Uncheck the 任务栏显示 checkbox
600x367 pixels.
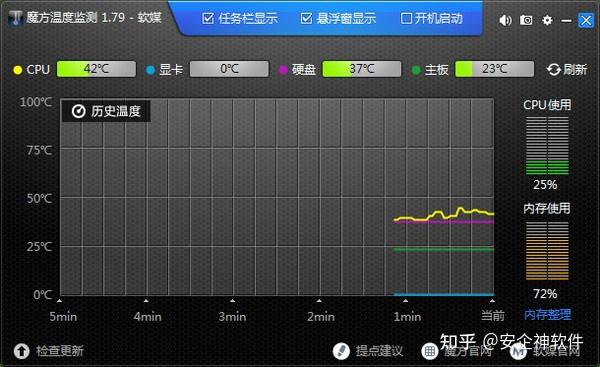(208, 18)
